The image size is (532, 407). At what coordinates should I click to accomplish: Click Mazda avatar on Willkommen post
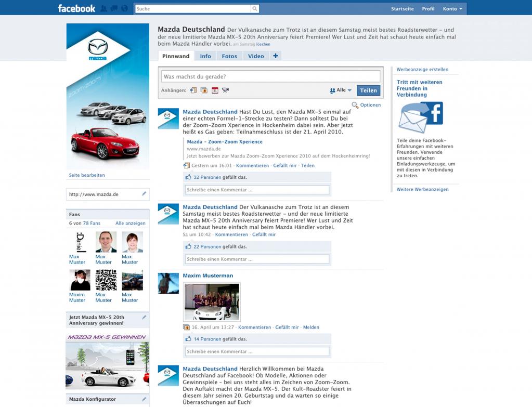(168, 375)
